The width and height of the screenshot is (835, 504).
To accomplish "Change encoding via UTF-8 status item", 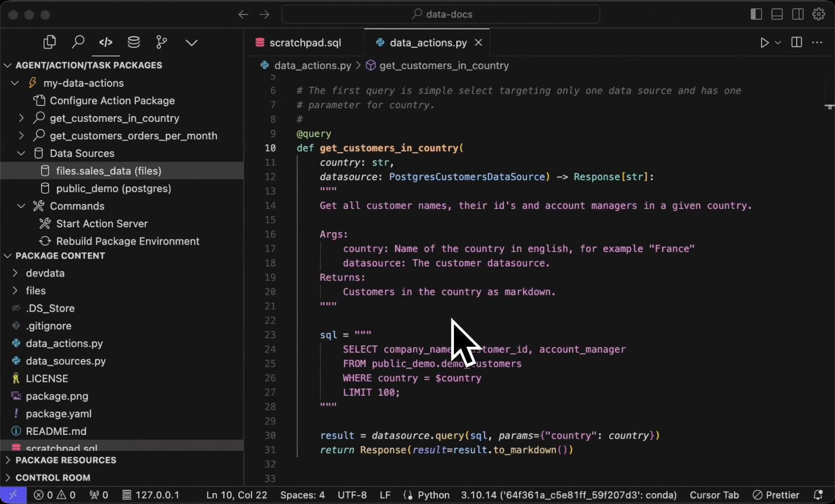I will tap(352, 495).
